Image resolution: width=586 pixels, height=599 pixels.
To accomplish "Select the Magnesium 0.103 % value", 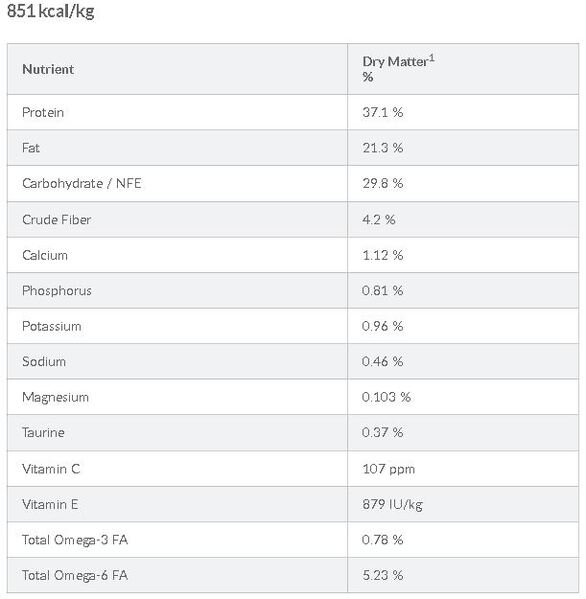I will [x=386, y=397].
